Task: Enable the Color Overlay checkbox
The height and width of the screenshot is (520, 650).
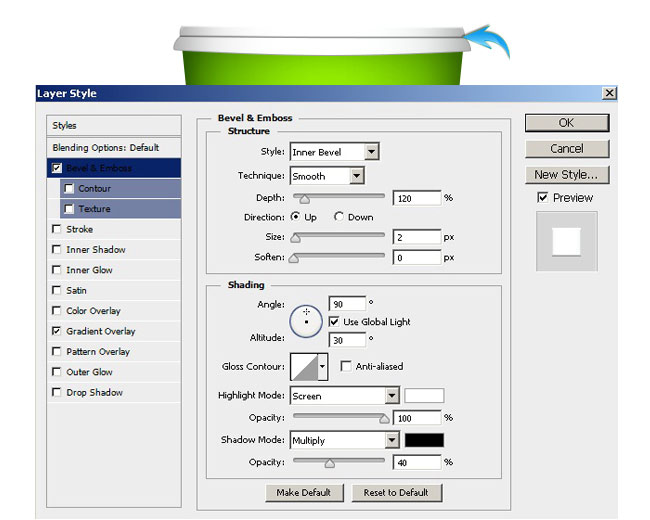Action: 56,310
